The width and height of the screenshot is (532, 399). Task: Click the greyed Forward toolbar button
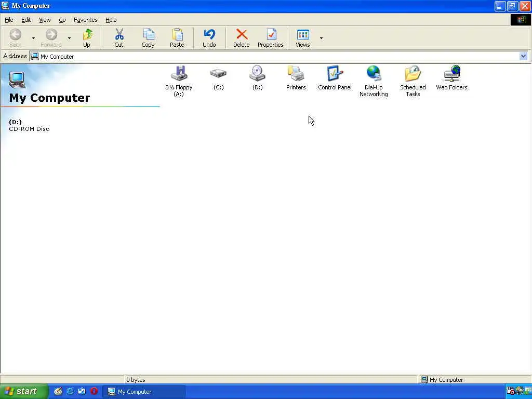coord(51,38)
